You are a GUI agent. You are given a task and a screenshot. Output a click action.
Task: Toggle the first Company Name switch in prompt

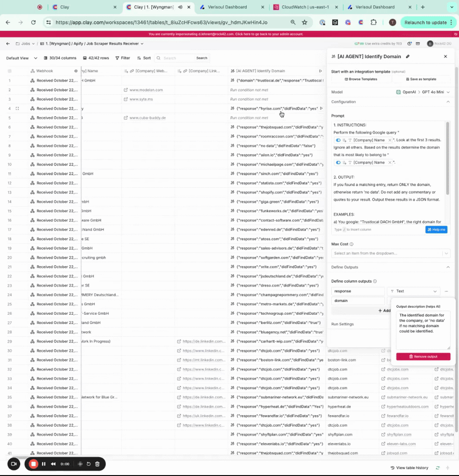[x=338, y=140]
